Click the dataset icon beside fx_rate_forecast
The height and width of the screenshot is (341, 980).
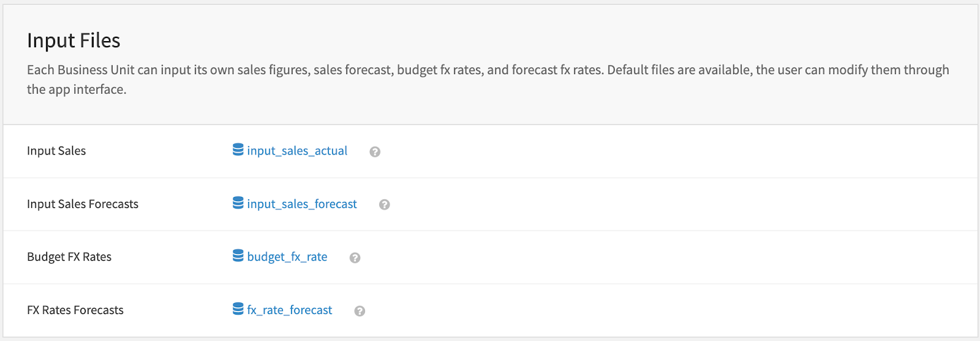[238, 309]
